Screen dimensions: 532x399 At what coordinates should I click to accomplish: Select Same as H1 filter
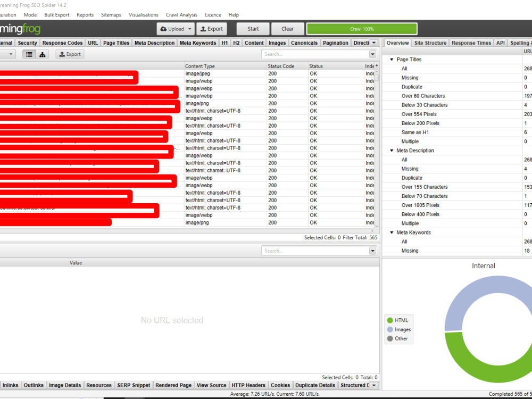point(415,132)
